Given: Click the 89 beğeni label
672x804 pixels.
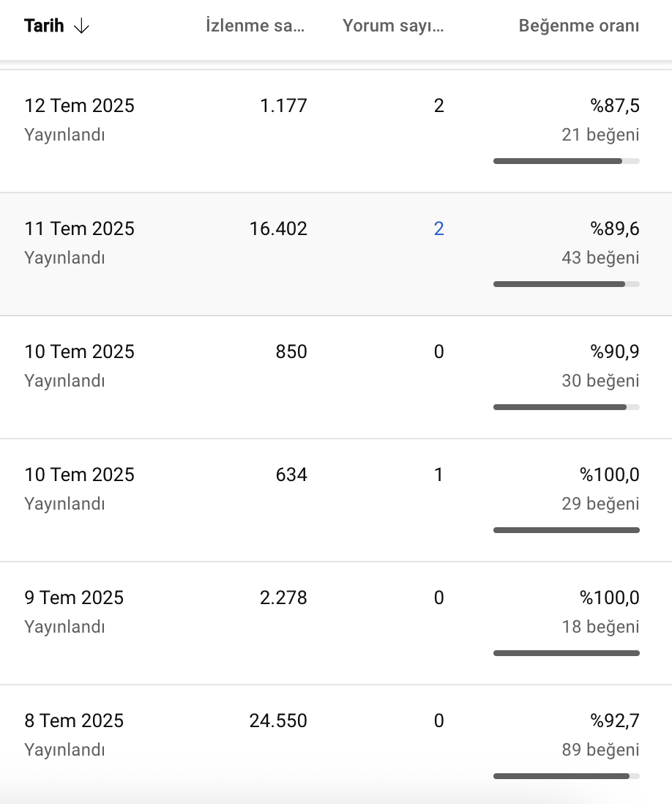Looking at the screenshot, I should (600, 750).
